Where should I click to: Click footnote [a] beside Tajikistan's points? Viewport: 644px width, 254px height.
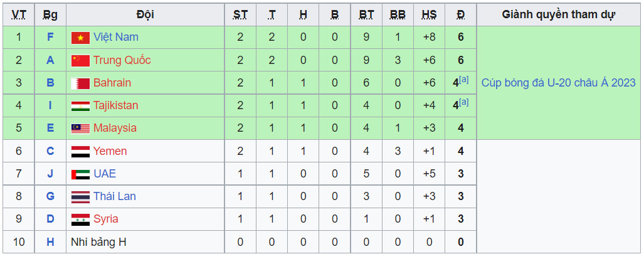coord(464,102)
